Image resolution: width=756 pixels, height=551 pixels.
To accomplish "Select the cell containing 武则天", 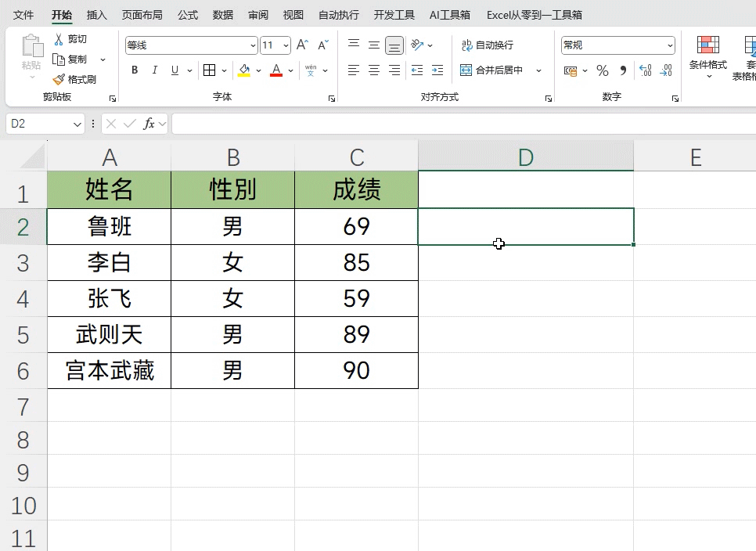I will pos(110,334).
